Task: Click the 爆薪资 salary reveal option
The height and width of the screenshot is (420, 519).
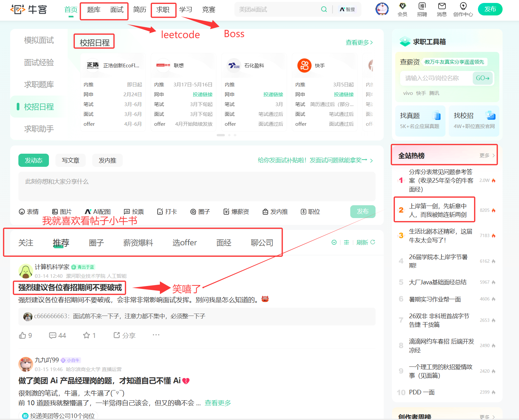Action: click(x=236, y=212)
